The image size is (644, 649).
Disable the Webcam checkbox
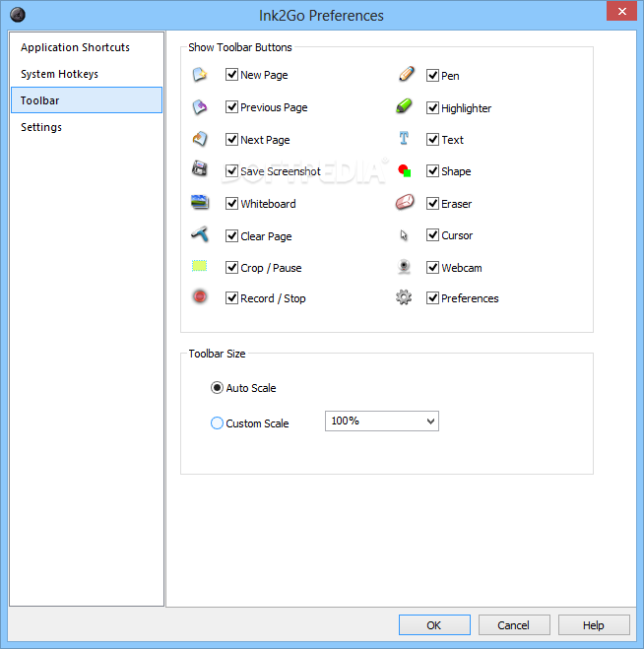[432, 268]
